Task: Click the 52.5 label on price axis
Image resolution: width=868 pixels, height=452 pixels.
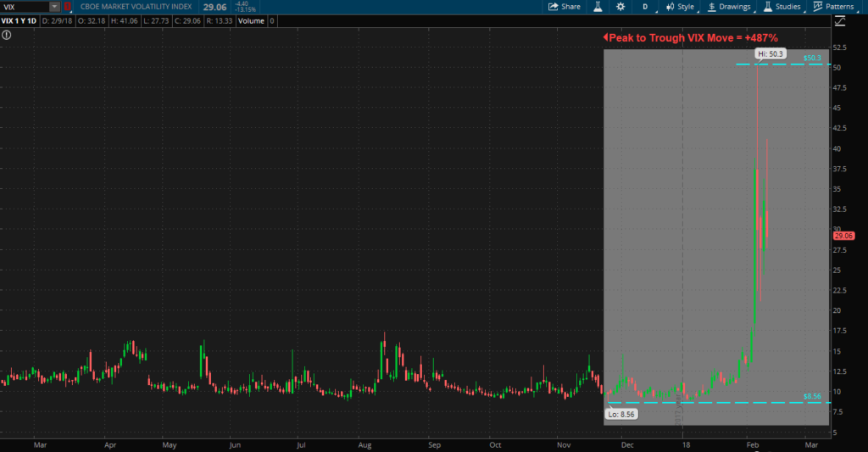Action: [840, 47]
